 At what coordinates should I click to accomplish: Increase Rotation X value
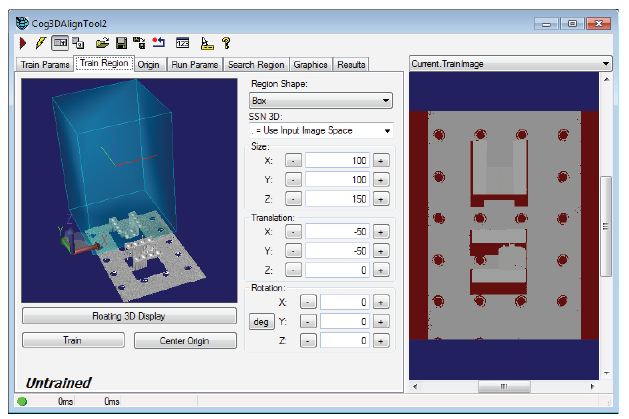pos(381,302)
